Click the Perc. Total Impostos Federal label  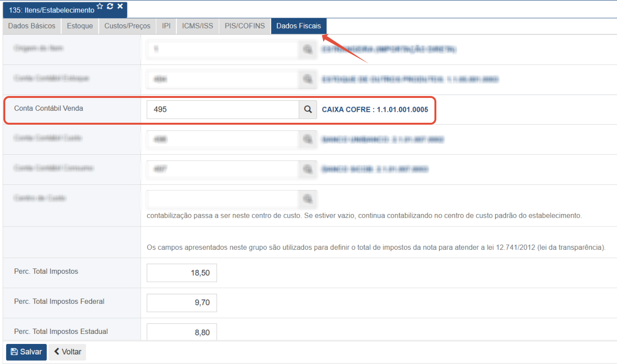click(59, 301)
